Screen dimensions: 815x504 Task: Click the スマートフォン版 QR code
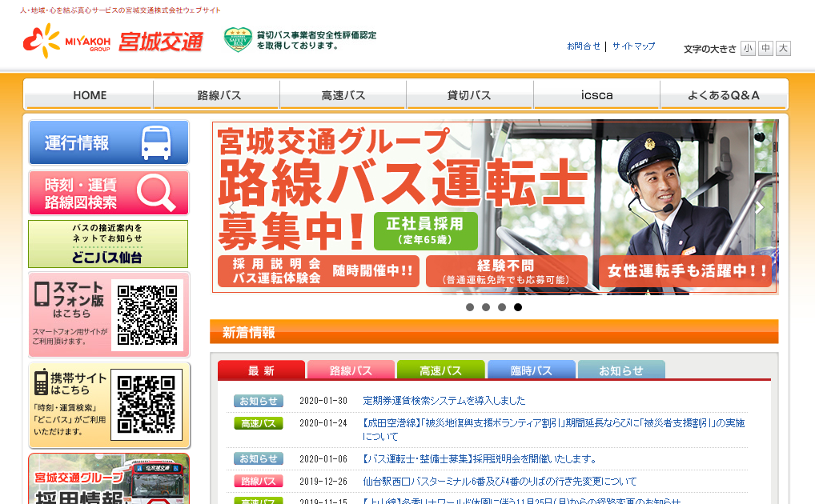click(x=147, y=315)
